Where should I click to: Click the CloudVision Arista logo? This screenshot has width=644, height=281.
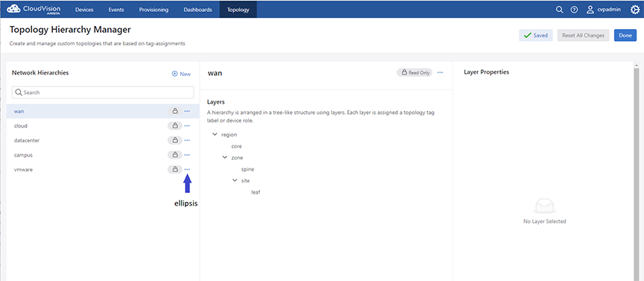pos(34,9)
